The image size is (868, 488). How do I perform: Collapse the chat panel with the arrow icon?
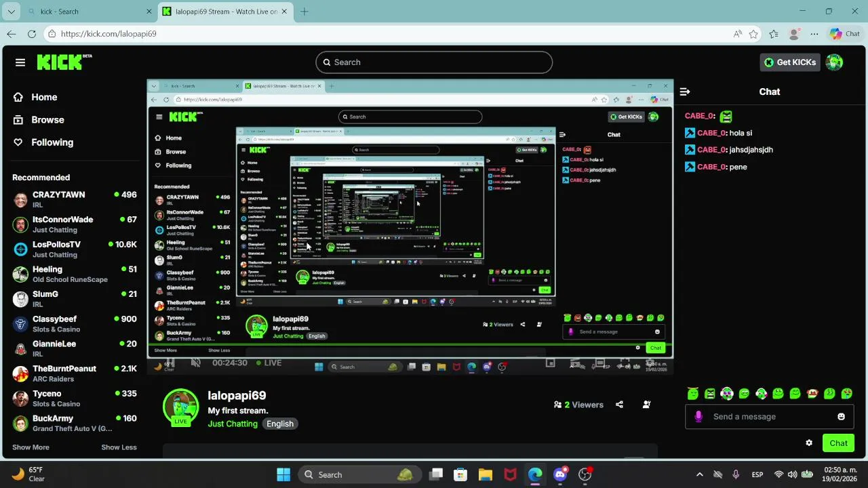[685, 91]
